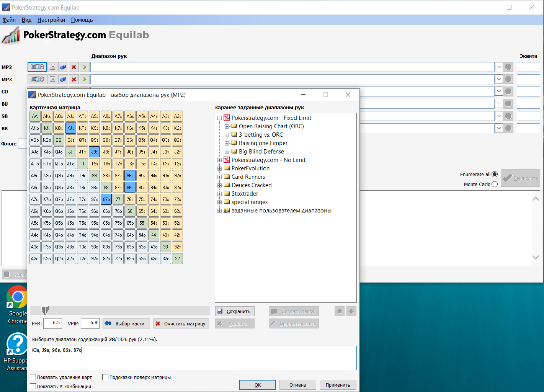The height and width of the screenshot is (392, 544).
Task: Click the gray circle button in the SB row
Action: (508, 116)
